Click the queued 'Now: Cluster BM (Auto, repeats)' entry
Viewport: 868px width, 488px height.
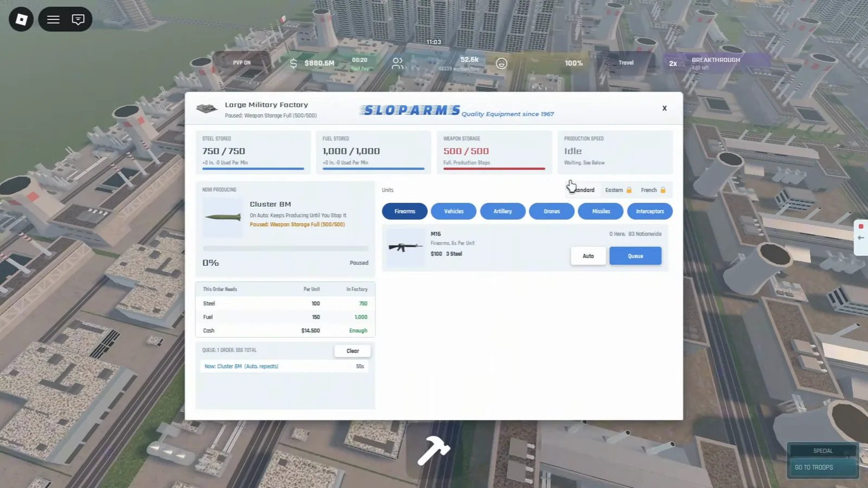(285, 367)
